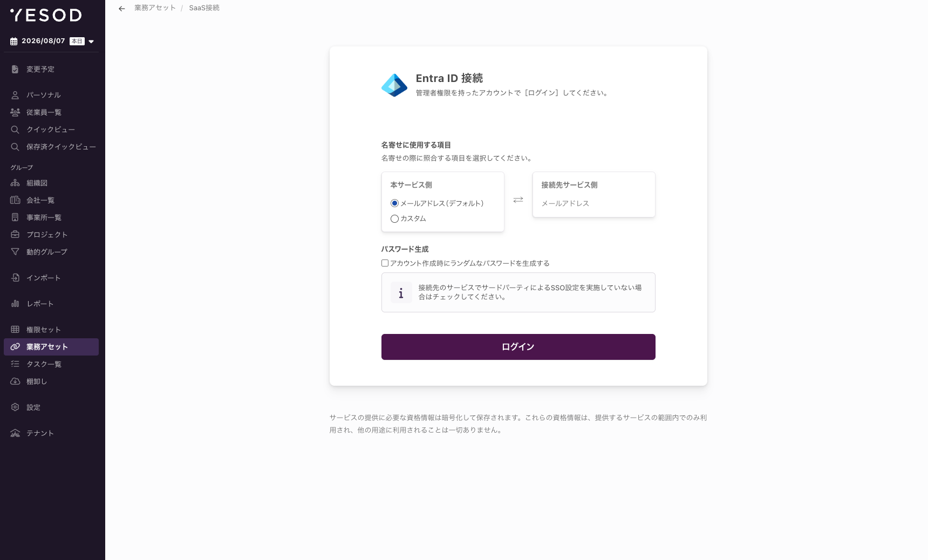The image size is (928, 560).
Task: Select 業務アセット in sidebar
Action: (x=51, y=347)
